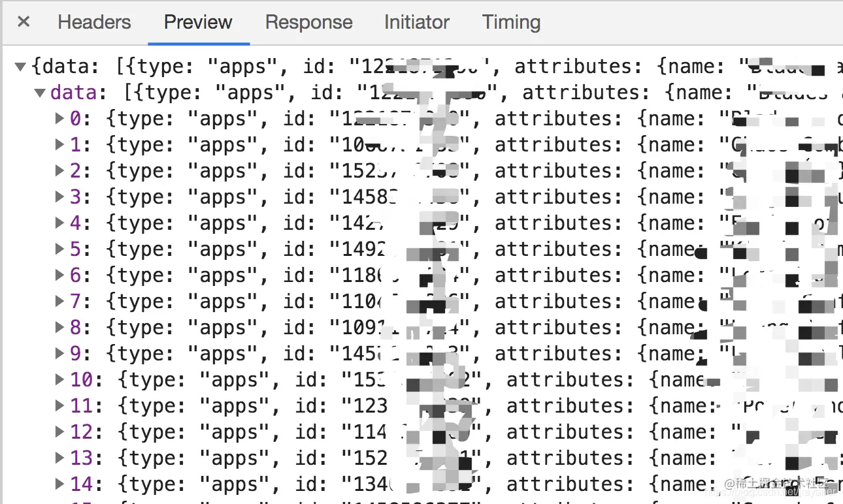Image resolution: width=843 pixels, height=504 pixels.
Task: Expand array item 1
Action: tap(59, 145)
